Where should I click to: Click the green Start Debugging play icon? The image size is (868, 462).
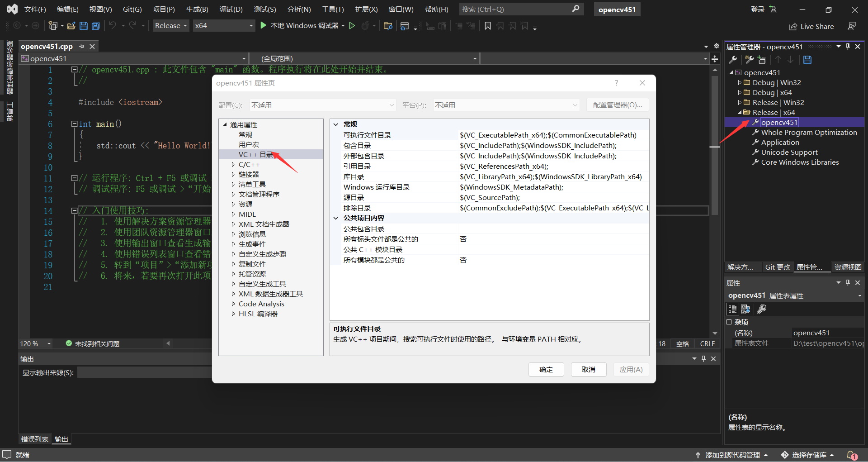click(264, 25)
